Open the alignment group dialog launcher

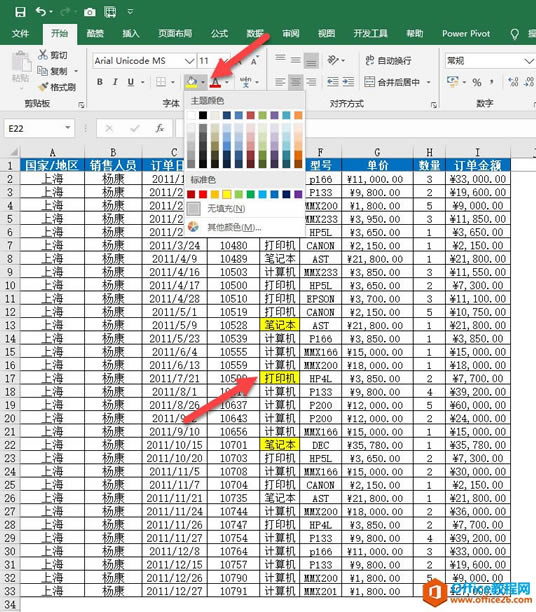434,105
